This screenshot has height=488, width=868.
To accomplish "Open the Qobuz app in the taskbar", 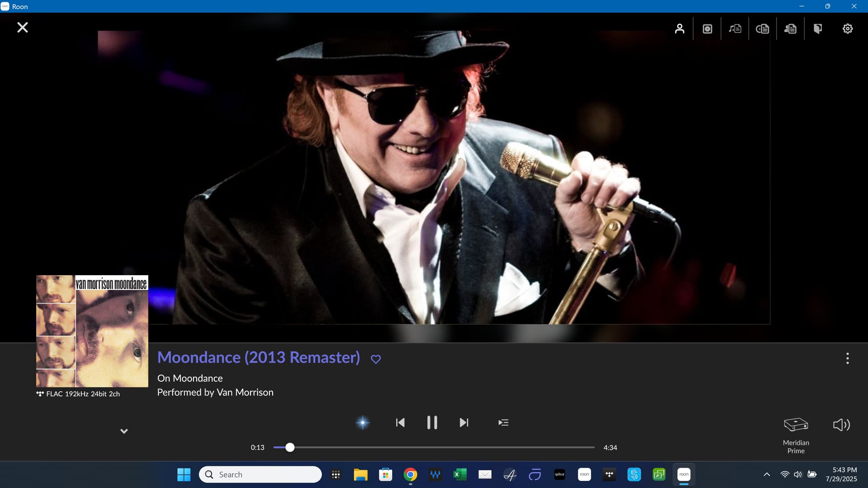I will pyautogui.click(x=560, y=474).
